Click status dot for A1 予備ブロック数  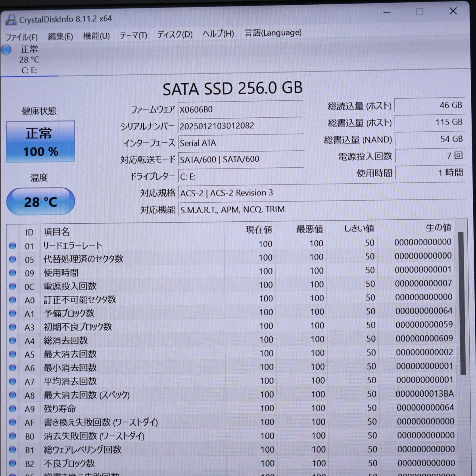[x=13, y=313]
